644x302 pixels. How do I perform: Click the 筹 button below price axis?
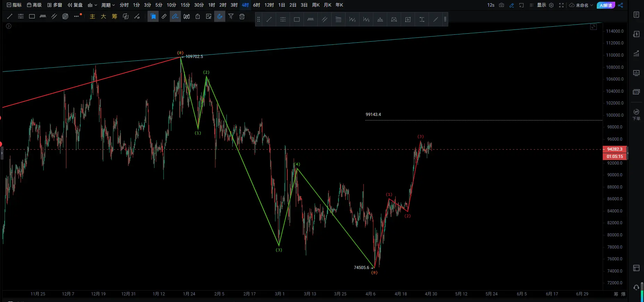pos(616,294)
